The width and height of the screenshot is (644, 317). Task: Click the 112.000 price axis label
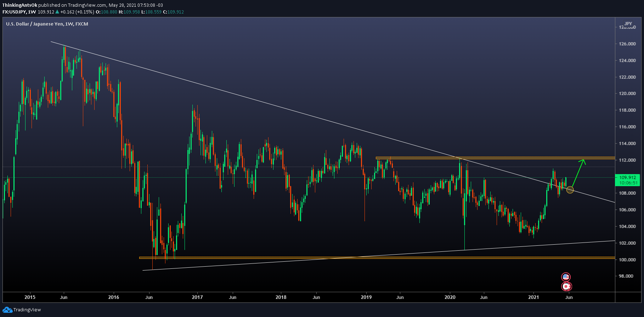[x=627, y=160]
